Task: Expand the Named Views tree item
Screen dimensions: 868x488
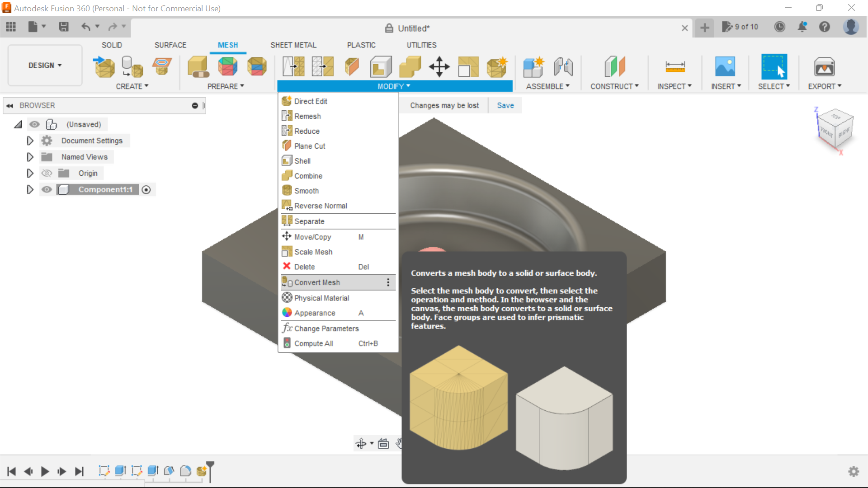Action: [30, 157]
